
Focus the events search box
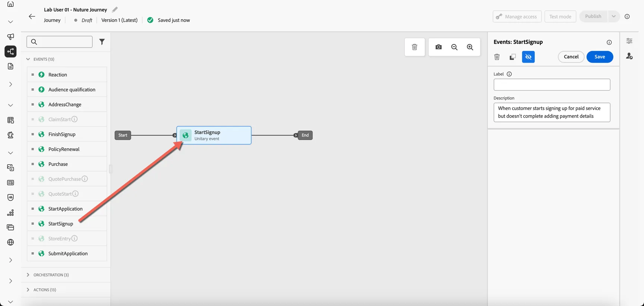click(x=60, y=42)
